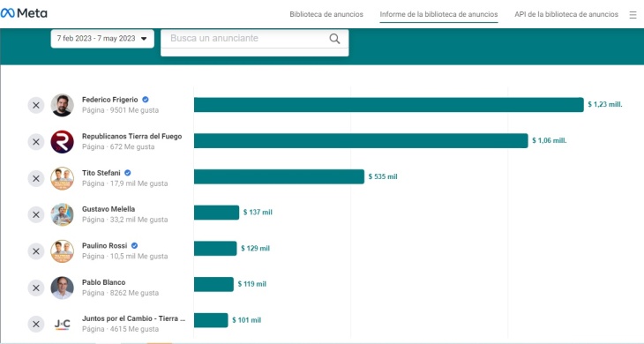Click the Tito Stefani spending bar
644x344 pixels.
coord(279,176)
